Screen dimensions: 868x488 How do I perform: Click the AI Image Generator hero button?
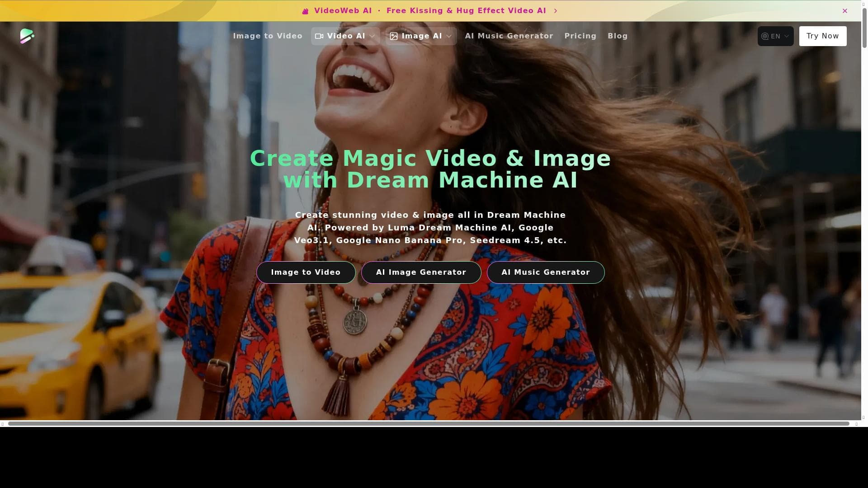coord(421,272)
